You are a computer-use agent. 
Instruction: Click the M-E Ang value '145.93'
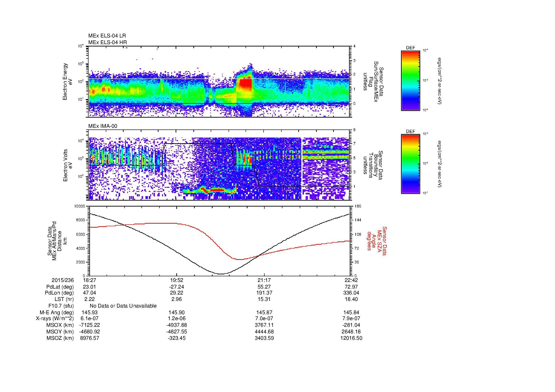pos(89,313)
